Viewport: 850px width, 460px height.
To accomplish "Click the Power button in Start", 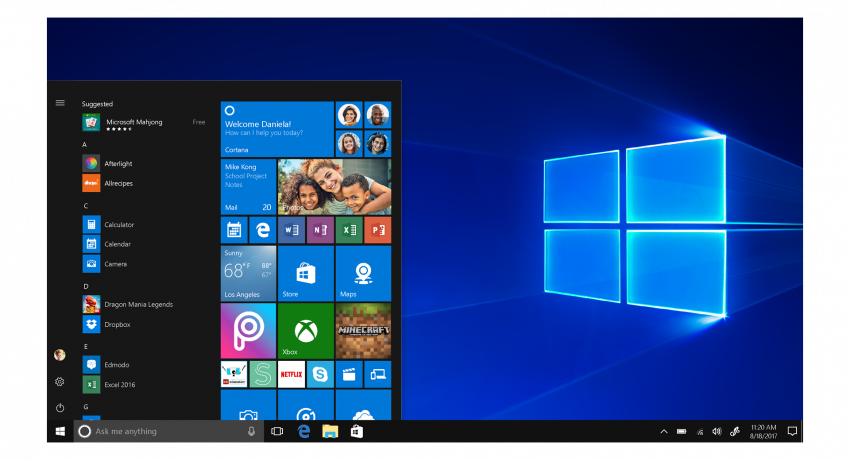I will click(x=60, y=407).
